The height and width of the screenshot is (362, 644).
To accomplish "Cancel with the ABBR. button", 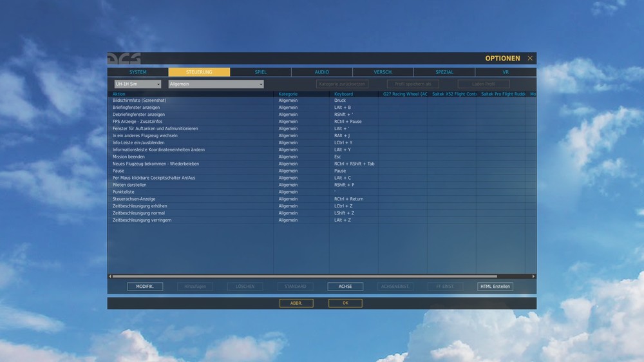I will pos(296,303).
